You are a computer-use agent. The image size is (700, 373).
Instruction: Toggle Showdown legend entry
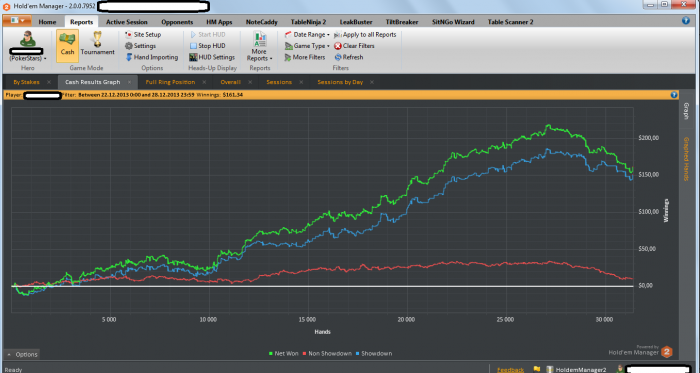(x=374, y=353)
